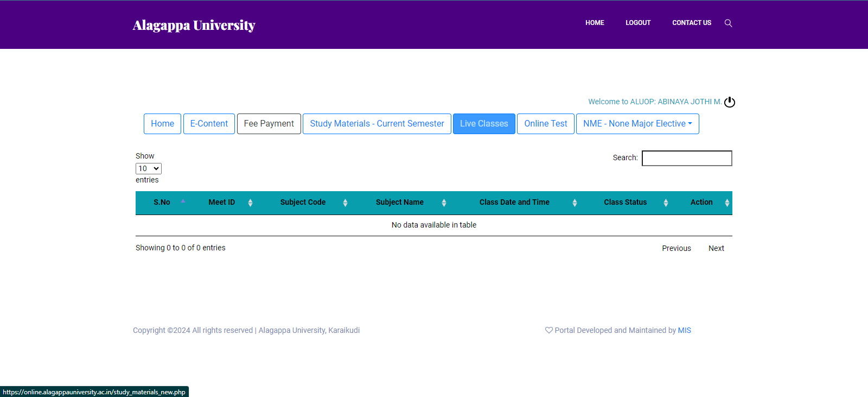The width and height of the screenshot is (868, 397).
Task: Click the Class Date and Time header text
Action: point(514,202)
